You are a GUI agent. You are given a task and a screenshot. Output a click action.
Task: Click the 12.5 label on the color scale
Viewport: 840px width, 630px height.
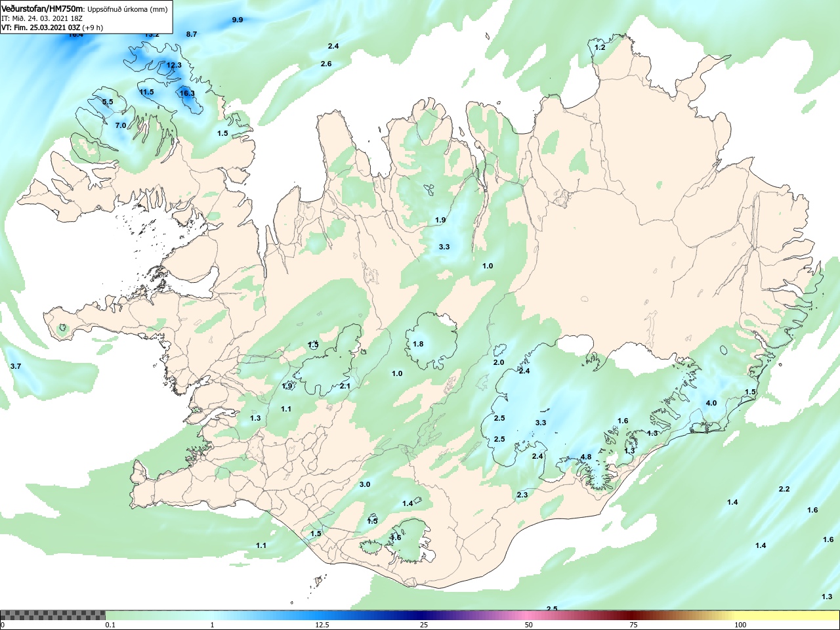[x=322, y=625]
